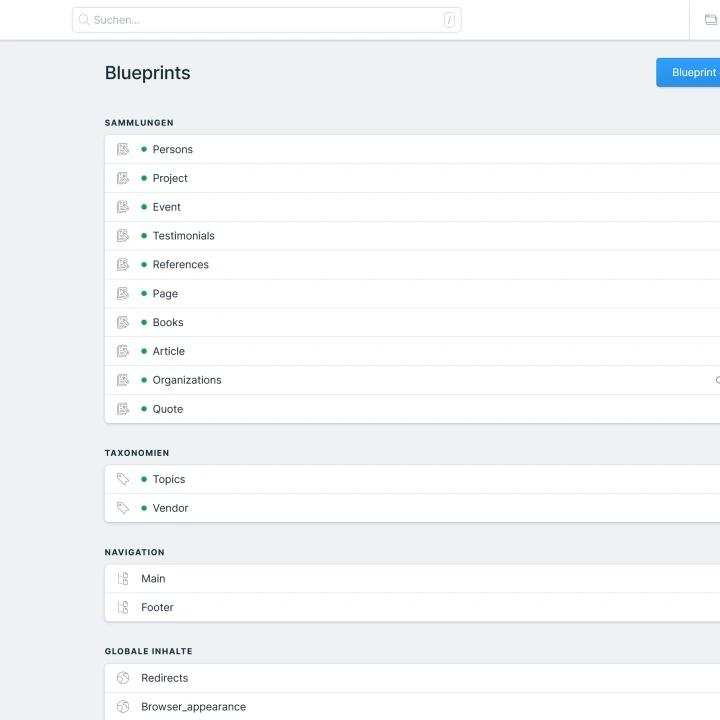Open the Topics taxonomy blueprint
Screen dimensions: 720x720
pos(169,479)
